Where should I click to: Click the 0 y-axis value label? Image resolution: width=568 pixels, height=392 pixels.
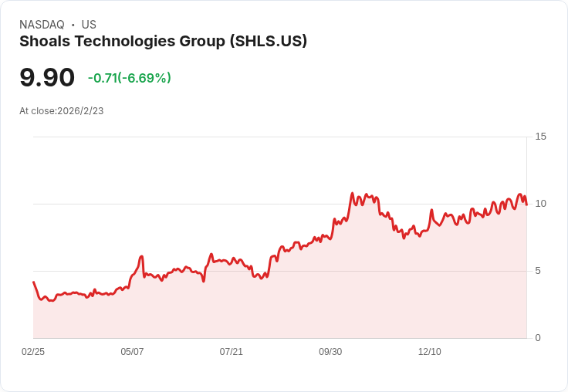tap(539, 338)
